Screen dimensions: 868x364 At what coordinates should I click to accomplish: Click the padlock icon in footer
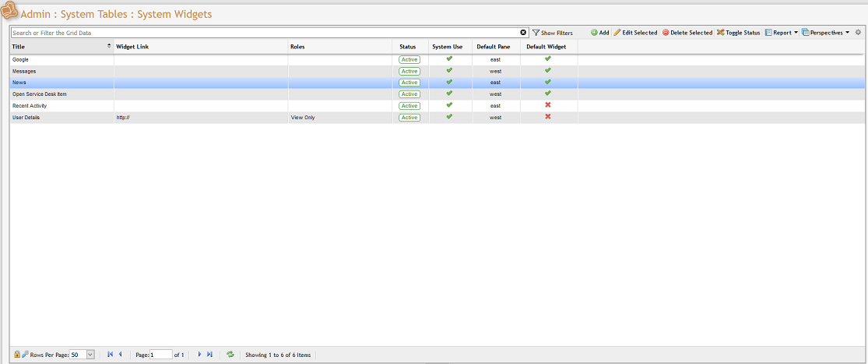click(x=17, y=355)
